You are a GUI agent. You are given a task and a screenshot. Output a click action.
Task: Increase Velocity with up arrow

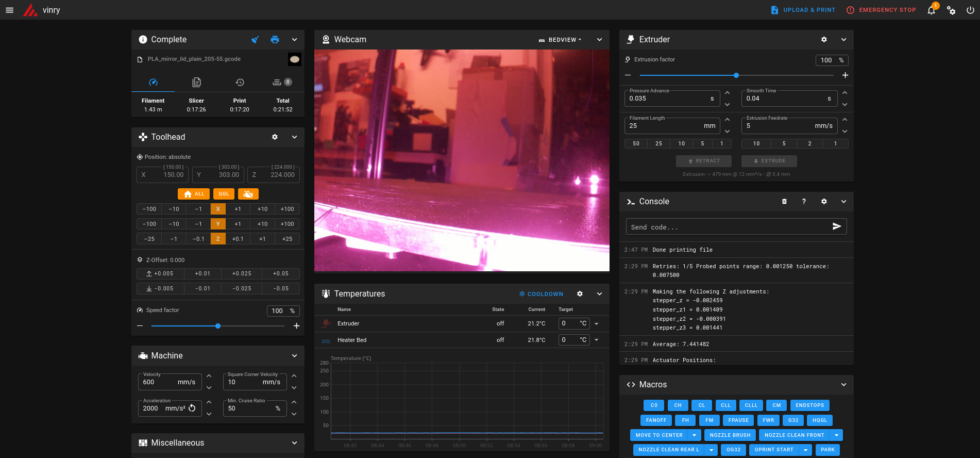[x=209, y=376]
